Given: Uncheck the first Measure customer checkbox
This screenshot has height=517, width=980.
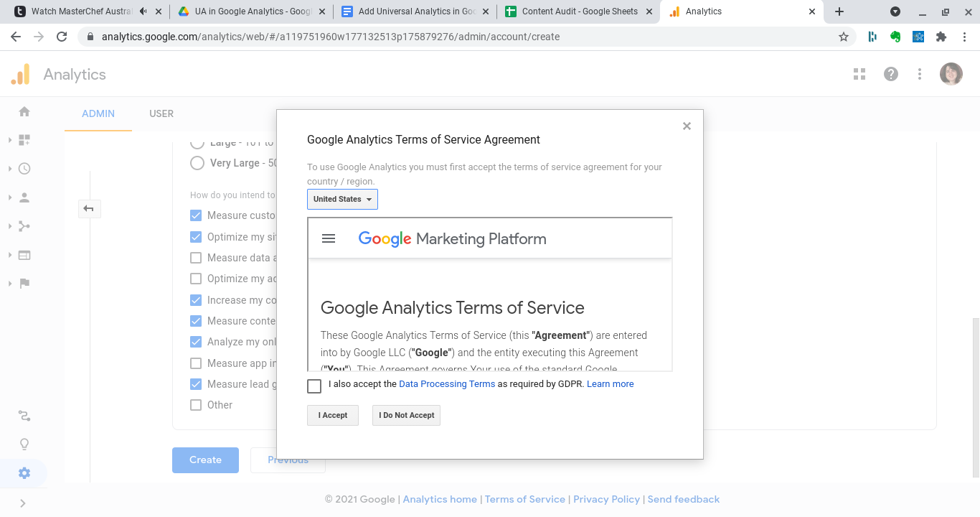Looking at the screenshot, I should (x=196, y=215).
